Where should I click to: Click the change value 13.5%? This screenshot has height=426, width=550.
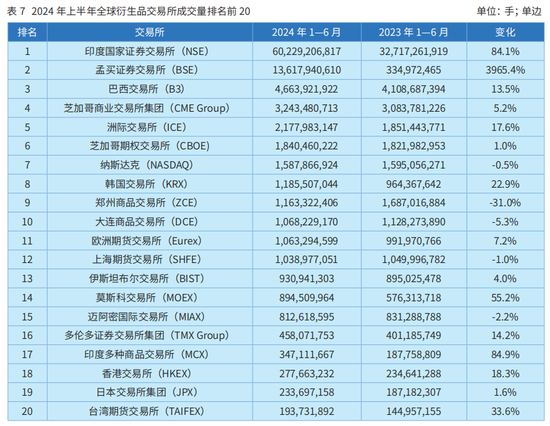(505, 89)
